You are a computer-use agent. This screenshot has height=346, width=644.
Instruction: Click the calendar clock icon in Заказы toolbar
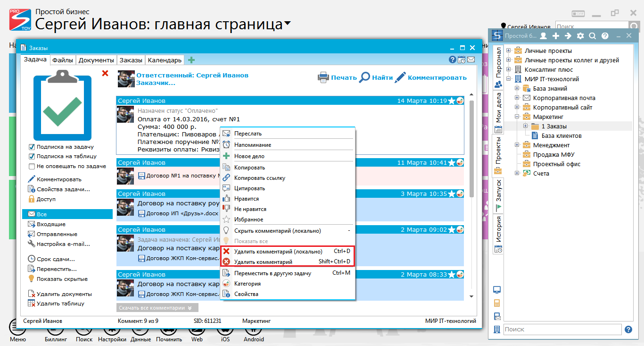462,59
